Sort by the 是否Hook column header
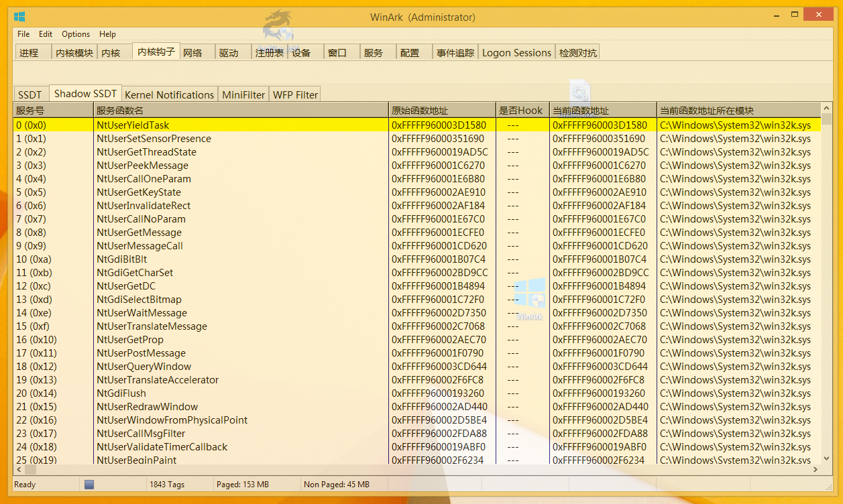This screenshot has height=504, width=843. click(522, 111)
